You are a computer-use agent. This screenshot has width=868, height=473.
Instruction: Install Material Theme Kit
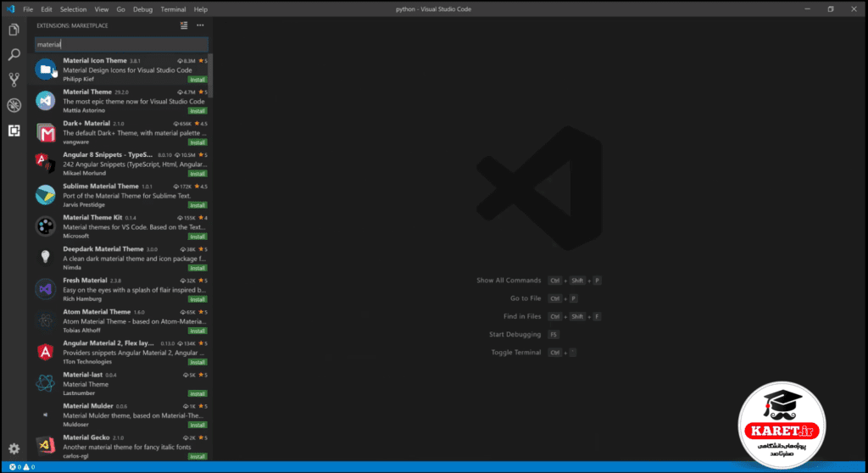coord(198,236)
